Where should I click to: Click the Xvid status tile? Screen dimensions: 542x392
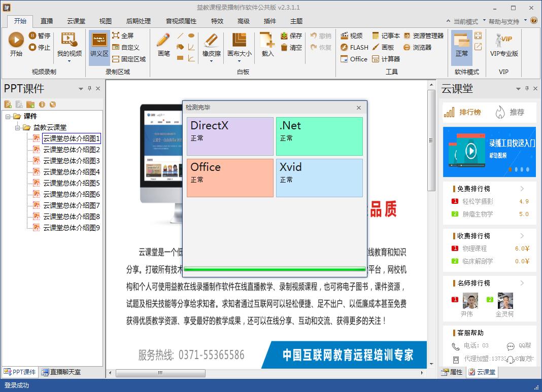319,178
